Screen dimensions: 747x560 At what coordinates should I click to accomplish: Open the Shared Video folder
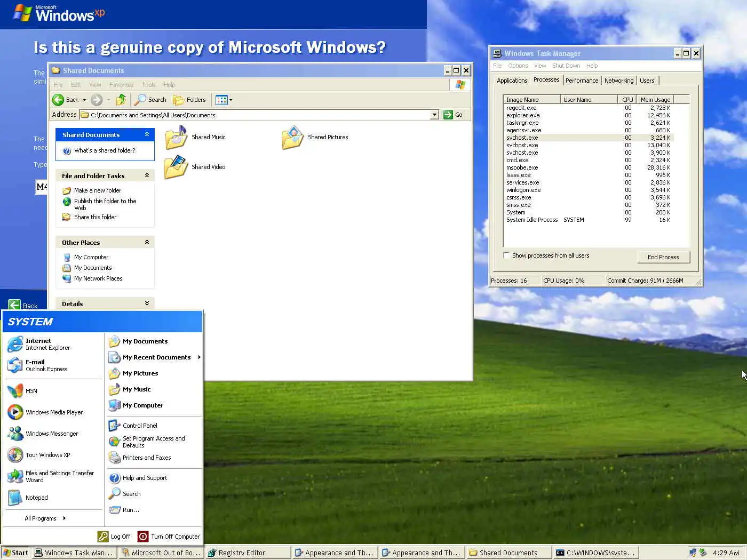[195, 167]
